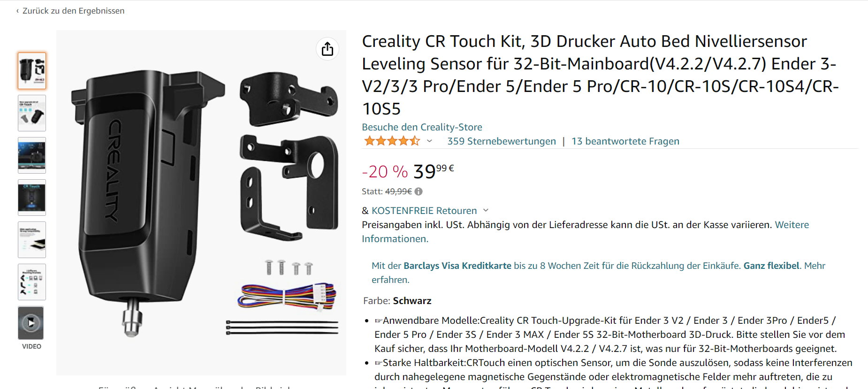Select the first product thumbnail
Viewport: 868px width, 389px height.
(32, 71)
